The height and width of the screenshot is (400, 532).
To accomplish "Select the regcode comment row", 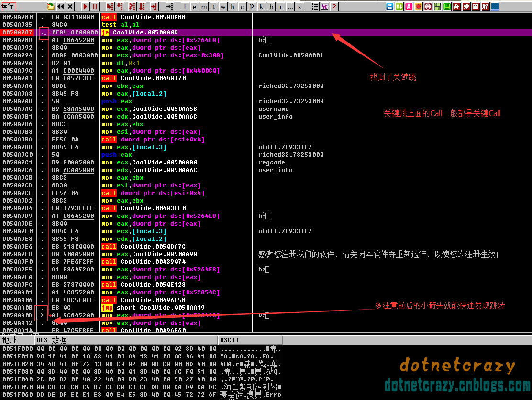I will click(x=271, y=162).
